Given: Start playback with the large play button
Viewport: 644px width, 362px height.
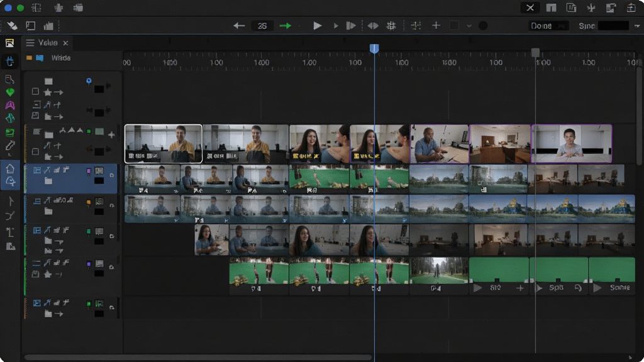Looking at the screenshot, I should point(317,26).
